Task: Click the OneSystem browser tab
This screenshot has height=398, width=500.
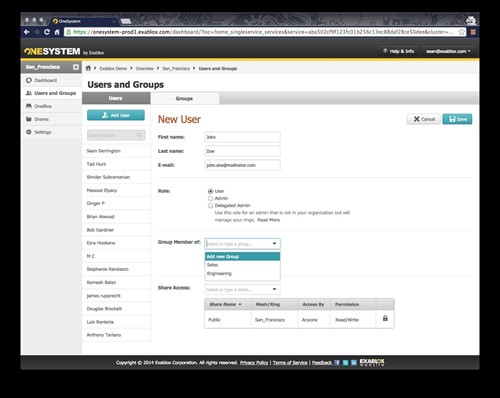Action: pyautogui.click(x=83, y=21)
